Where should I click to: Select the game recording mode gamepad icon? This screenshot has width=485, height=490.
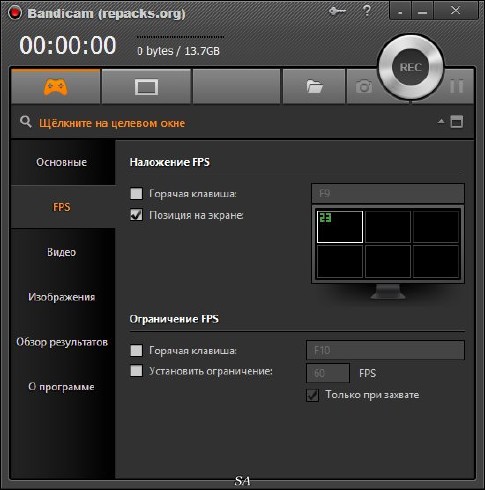(x=55, y=87)
